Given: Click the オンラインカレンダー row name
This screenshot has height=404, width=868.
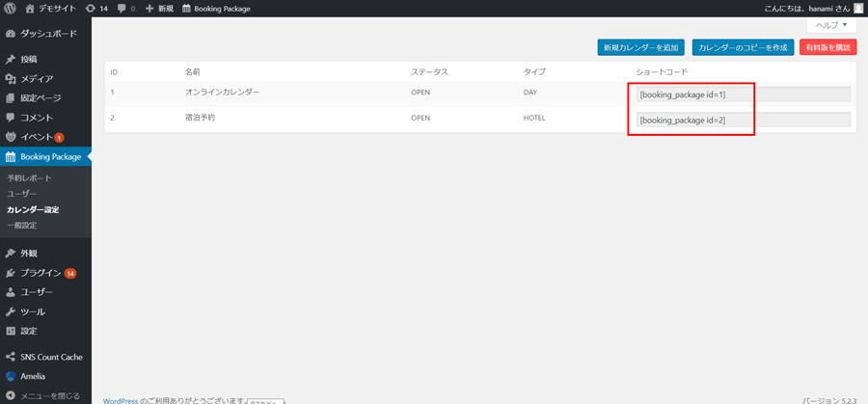Looking at the screenshot, I should point(222,93).
